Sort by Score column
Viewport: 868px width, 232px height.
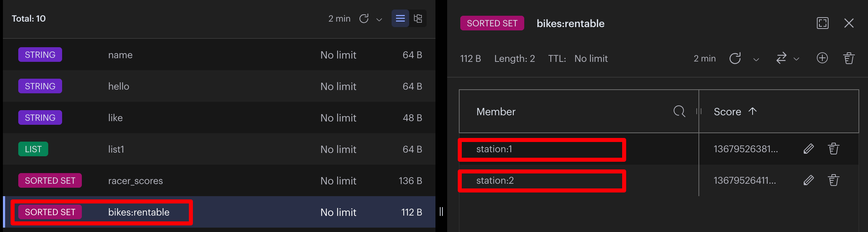tap(735, 112)
